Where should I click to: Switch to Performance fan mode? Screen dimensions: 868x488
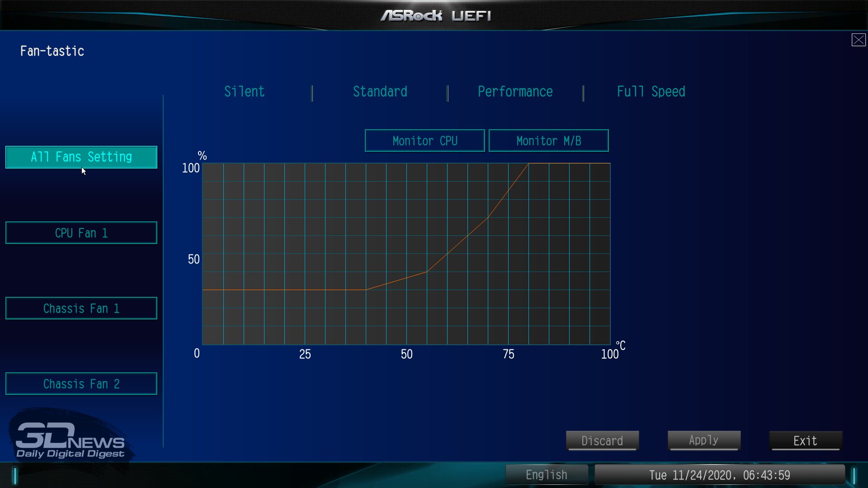(515, 92)
